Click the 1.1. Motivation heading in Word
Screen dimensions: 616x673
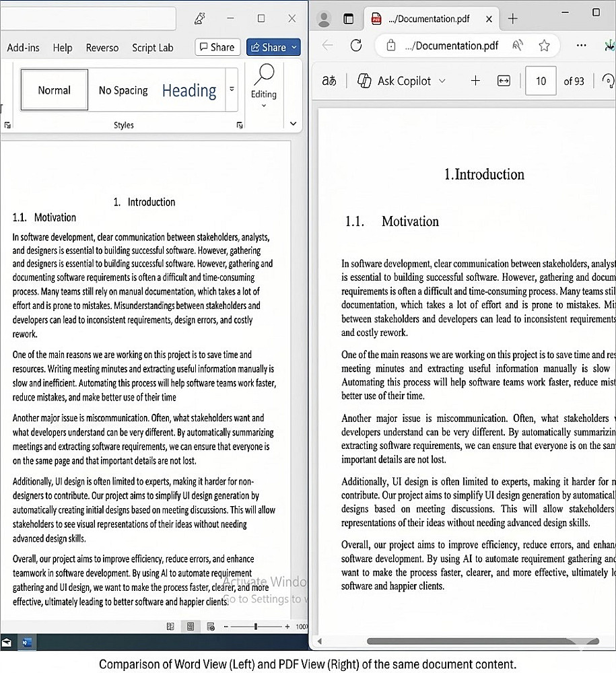pos(44,217)
